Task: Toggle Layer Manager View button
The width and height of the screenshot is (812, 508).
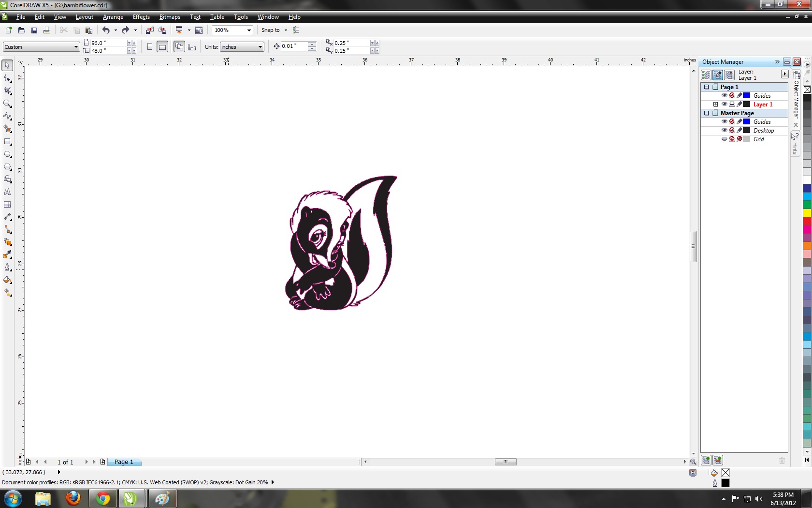Action: click(729, 75)
